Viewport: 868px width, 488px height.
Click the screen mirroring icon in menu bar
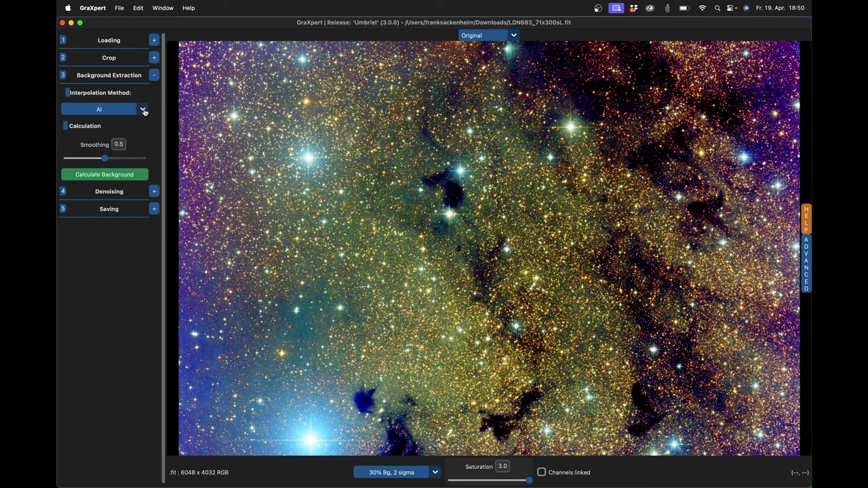[616, 7]
